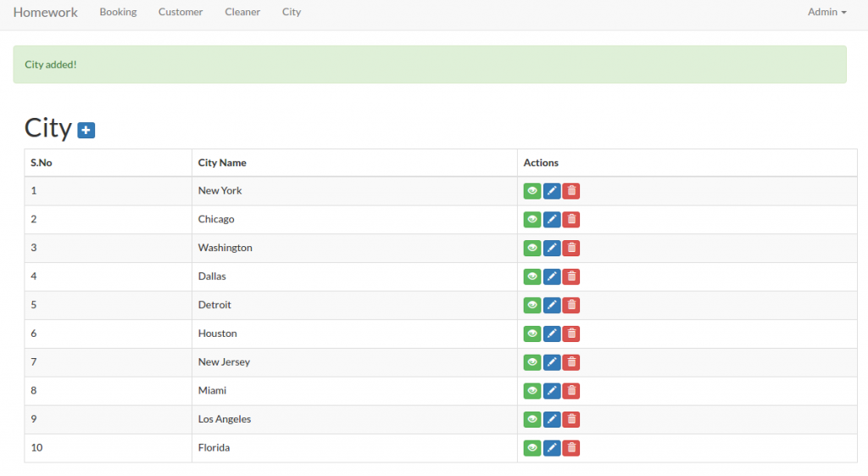Open the Cleaner section
The image size is (868, 476).
click(x=242, y=12)
